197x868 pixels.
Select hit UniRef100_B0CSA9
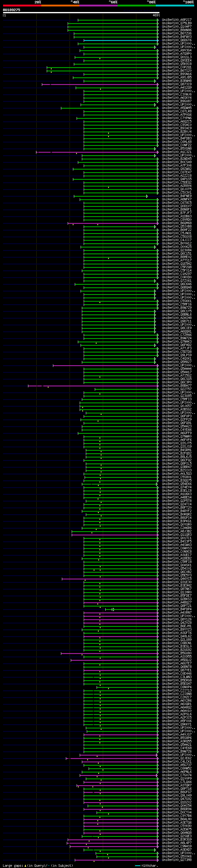coord(177,162)
